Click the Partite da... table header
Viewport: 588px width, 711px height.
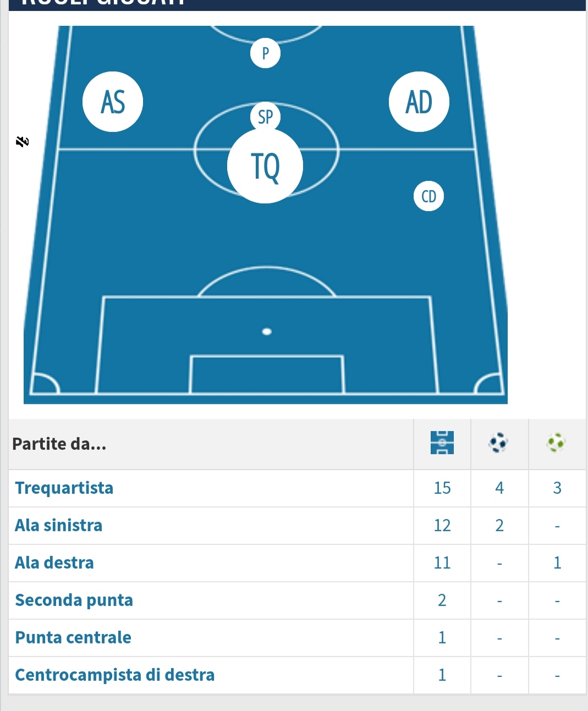click(x=59, y=444)
